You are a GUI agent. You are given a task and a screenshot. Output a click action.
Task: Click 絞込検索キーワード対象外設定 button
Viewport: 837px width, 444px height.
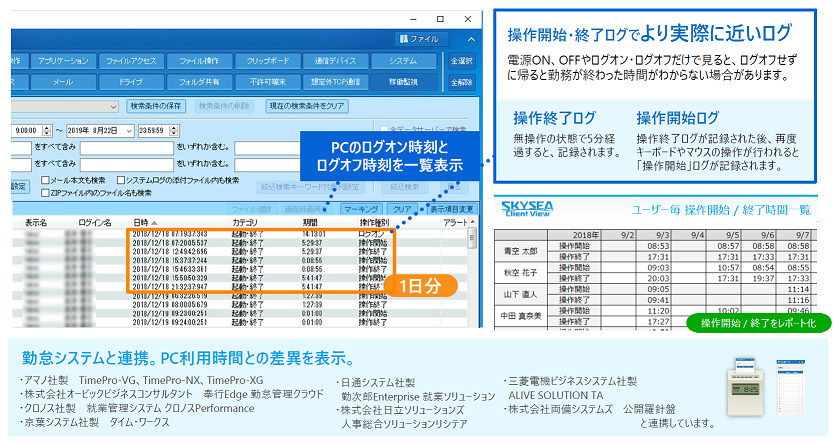point(310,187)
